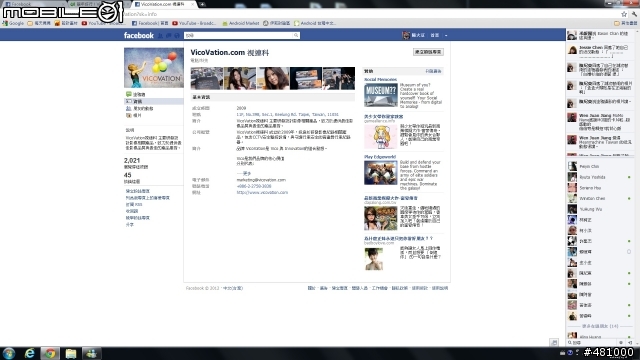This screenshot has height=360, width=640.
Task: Click the more link under the description
Action: tap(246, 173)
